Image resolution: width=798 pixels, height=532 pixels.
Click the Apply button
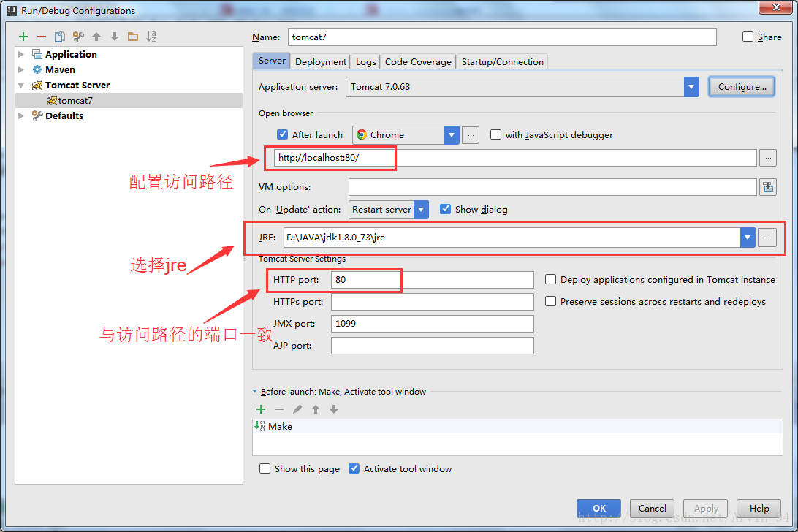point(706,508)
